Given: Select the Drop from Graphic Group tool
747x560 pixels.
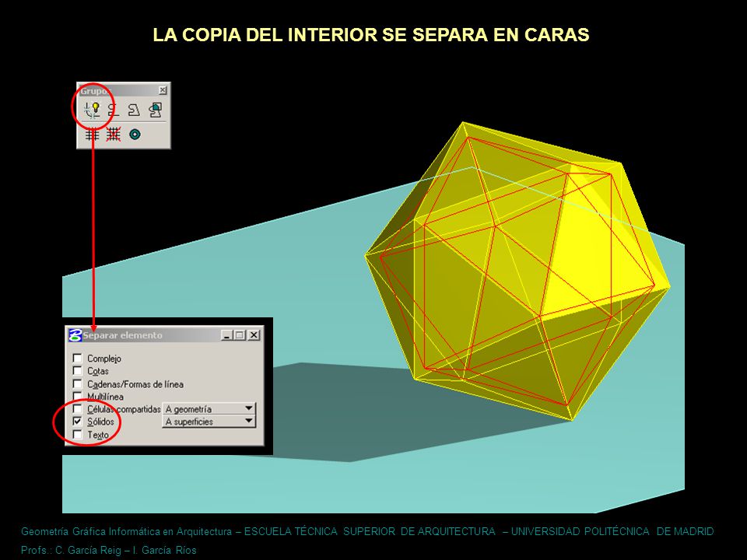Looking at the screenshot, I should (x=114, y=135).
